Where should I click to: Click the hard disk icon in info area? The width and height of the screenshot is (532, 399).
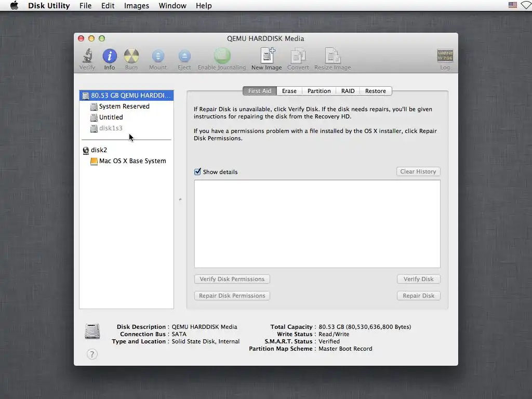click(92, 331)
